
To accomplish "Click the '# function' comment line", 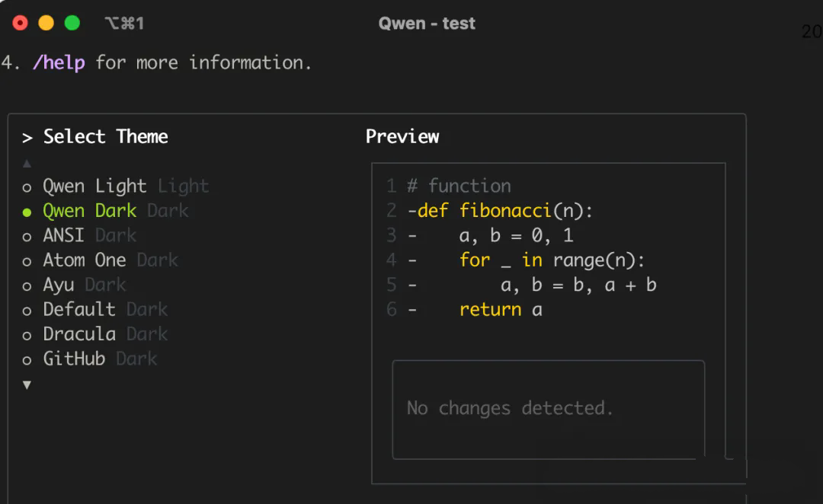I will 459,187.
